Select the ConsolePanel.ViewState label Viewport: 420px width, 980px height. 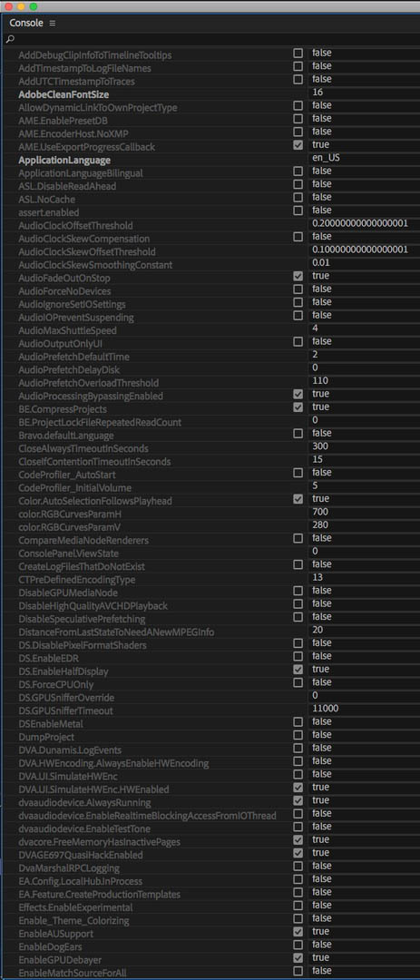coord(69,554)
